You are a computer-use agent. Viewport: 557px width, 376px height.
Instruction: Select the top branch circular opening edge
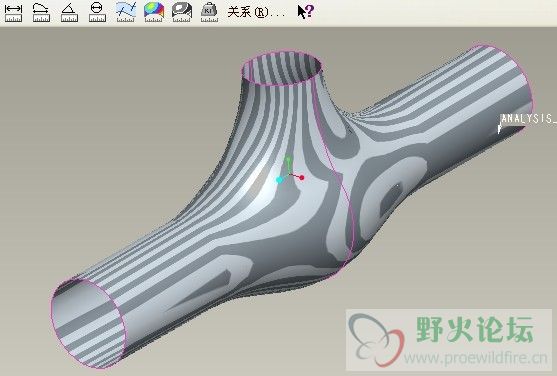(x=282, y=68)
